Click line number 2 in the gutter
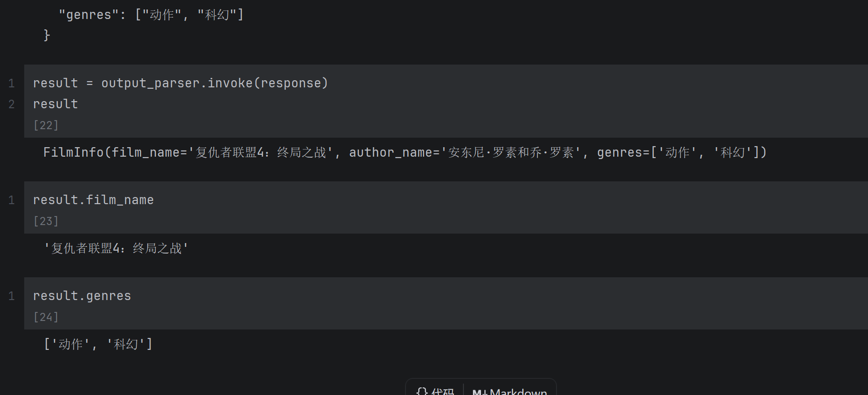This screenshot has height=395, width=868. pyautogui.click(x=12, y=104)
